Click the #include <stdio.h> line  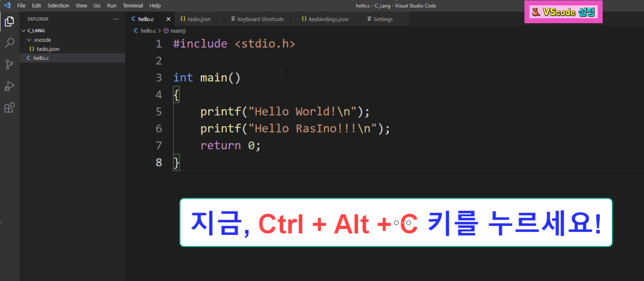point(234,44)
